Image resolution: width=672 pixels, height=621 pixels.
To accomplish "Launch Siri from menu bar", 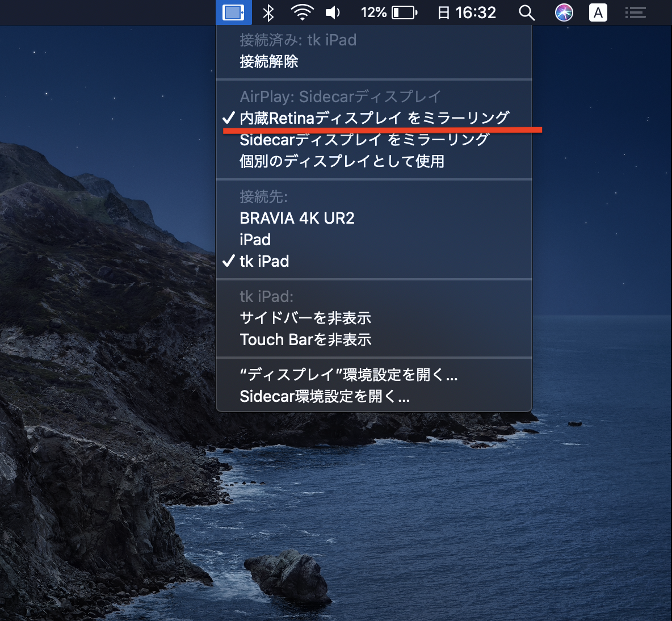I will click(564, 12).
